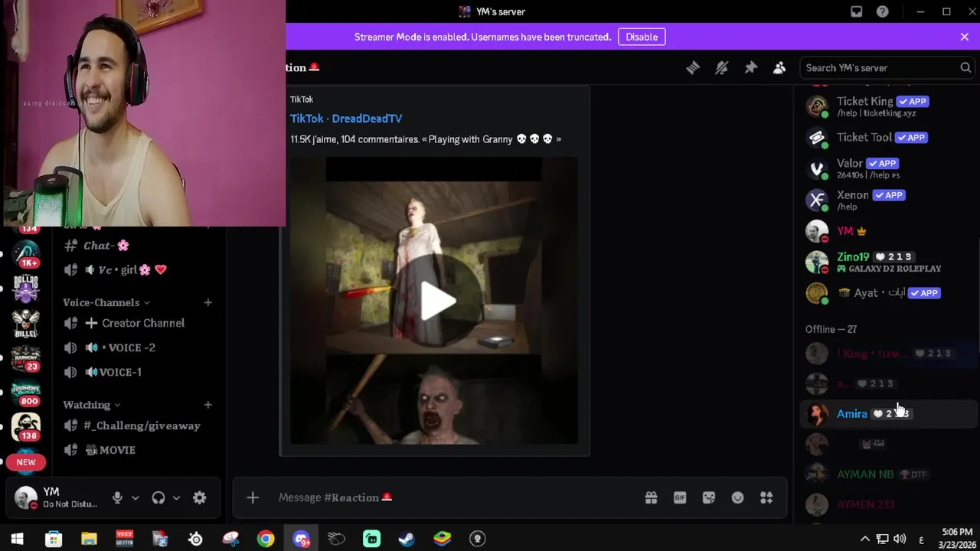The width and height of the screenshot is (980, 551).
Task: Open server with 138 badge
Action: coord(26,426)
